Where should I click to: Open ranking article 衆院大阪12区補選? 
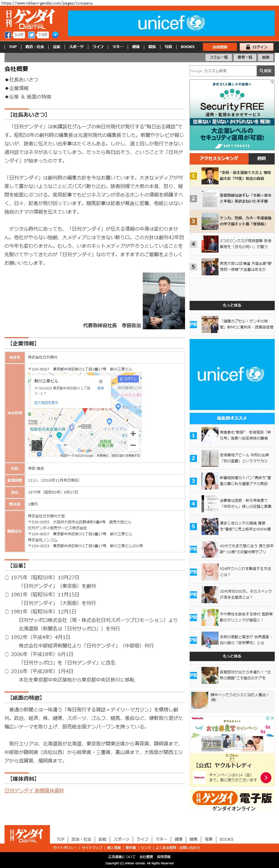click(x=232, y=267)
